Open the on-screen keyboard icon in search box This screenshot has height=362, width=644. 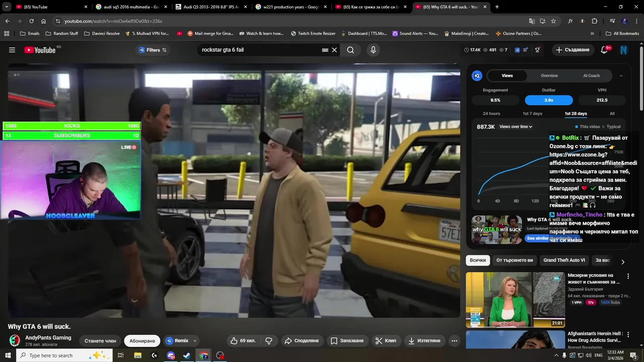point(325,50)
